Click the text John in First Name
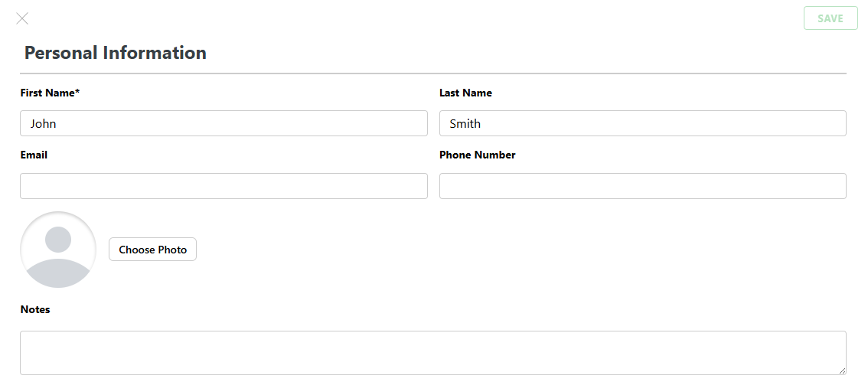 43,123
